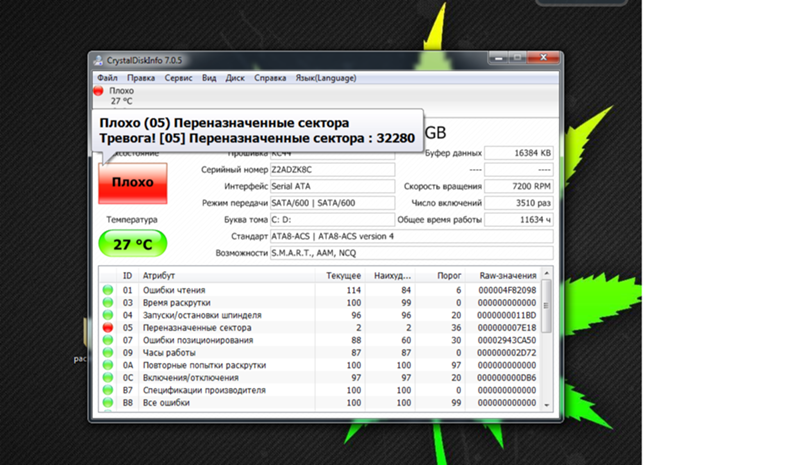Click green status icon for attribute B8
800x465 pixels.
[108, 402]
